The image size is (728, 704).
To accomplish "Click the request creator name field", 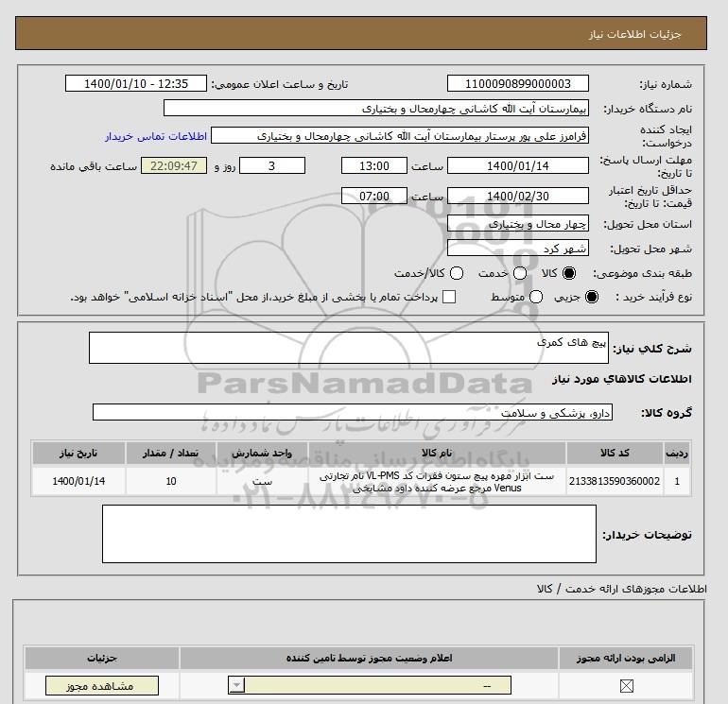I will pyautogui.click(x=400, y=135).
